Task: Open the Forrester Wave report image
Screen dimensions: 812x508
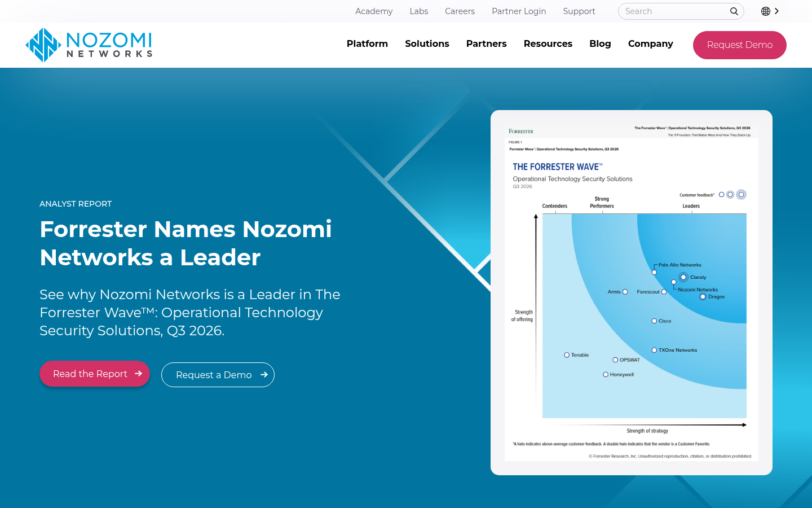Action: pyautogui.click(x=632, y=292)
